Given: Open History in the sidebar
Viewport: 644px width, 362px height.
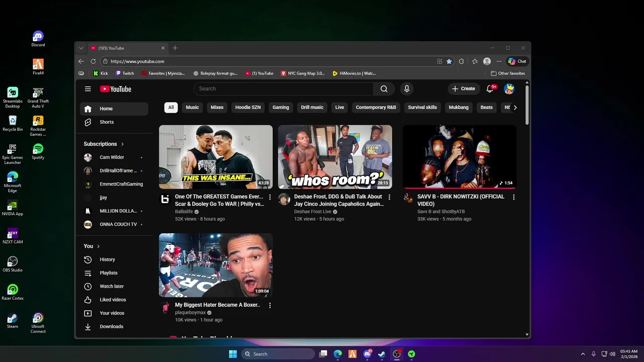Looking at the screenshot, I should tap(114, 260).
